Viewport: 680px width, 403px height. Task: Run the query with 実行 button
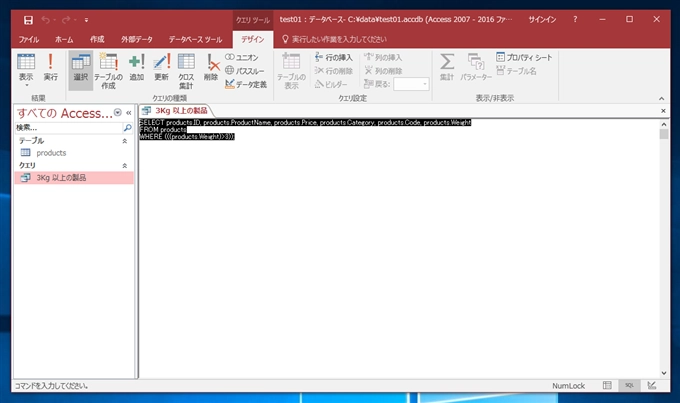[x=50, y=67]
